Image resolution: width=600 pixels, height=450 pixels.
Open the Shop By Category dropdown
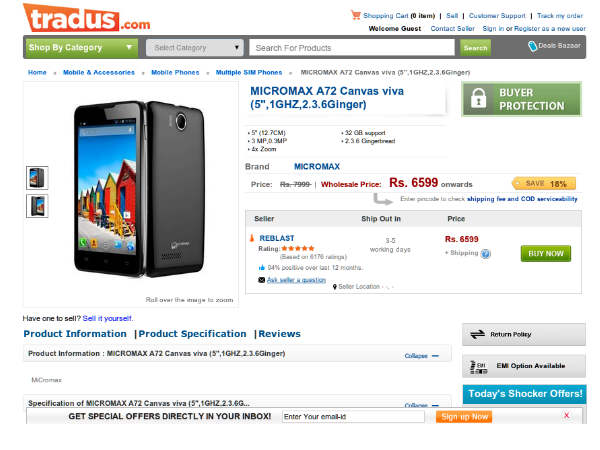[81, 47]
